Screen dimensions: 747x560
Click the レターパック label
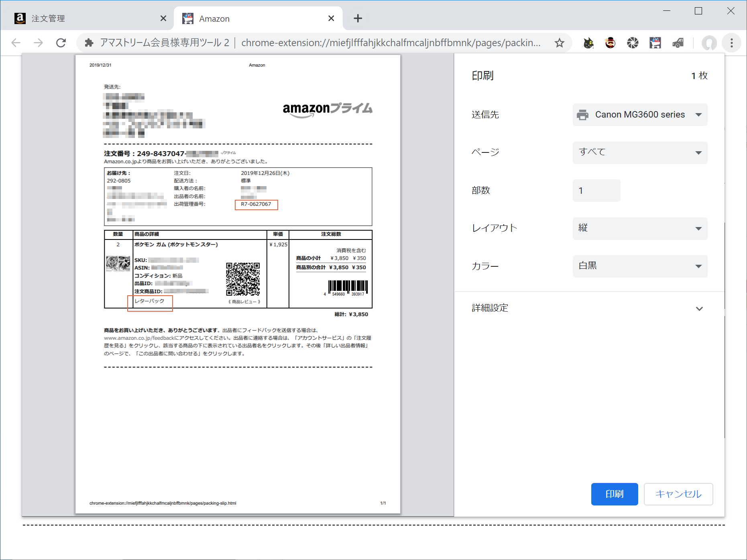pyautogui.click(x=149, y=301)
